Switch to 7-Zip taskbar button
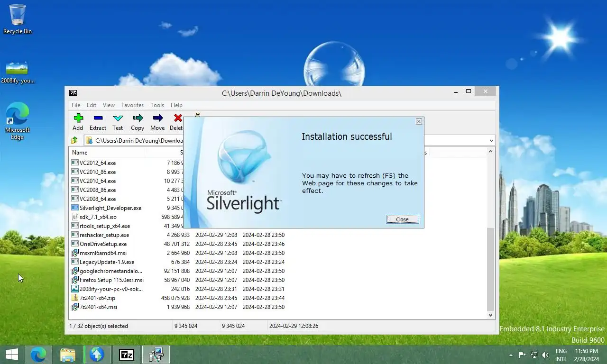This screenshot has width=607, height=364. tap(127, 355)
